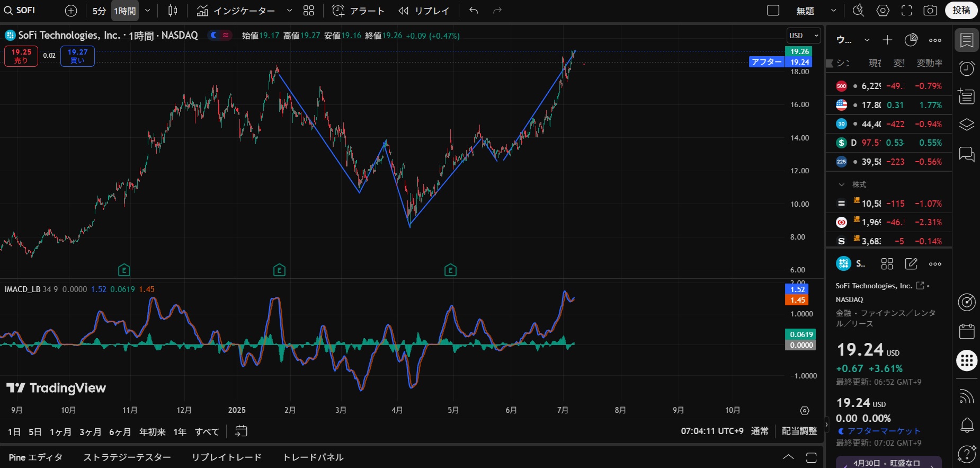Open SoFi Technologies external link icon

(920, 286)
